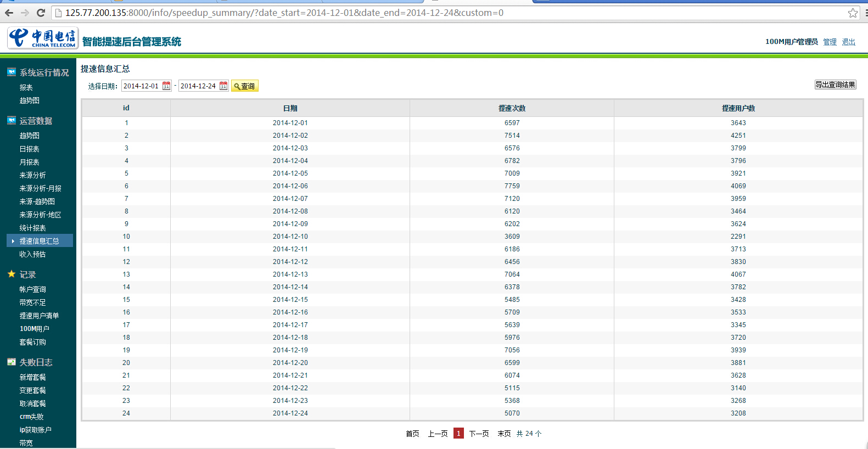Click value 7759 in 提速次数 column
The height and width of the screenshot is (449, 868).
[512, 186]
